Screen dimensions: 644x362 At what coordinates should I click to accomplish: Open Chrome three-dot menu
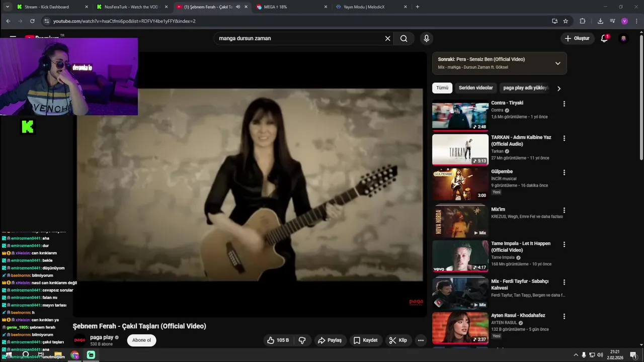(x=636, y=21)
